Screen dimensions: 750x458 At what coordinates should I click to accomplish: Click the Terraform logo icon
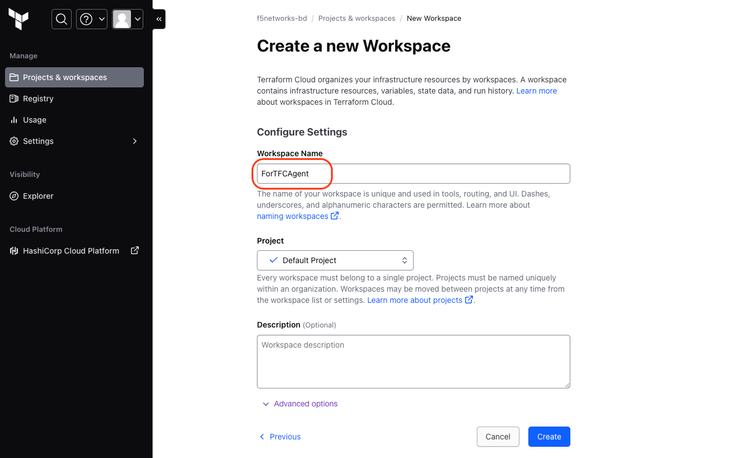click(x=19, y=19)
